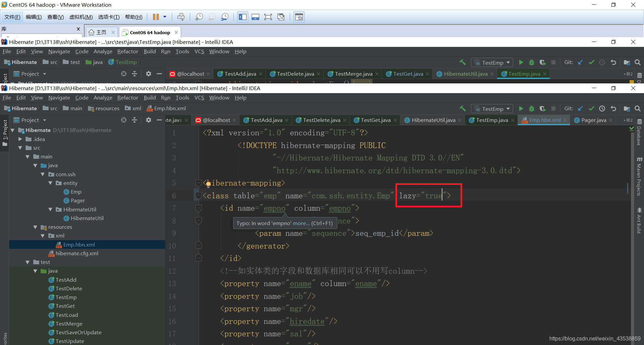Collapse the src folder in project tree
This screenshot has height=345, width=644.
click(20, 148)
